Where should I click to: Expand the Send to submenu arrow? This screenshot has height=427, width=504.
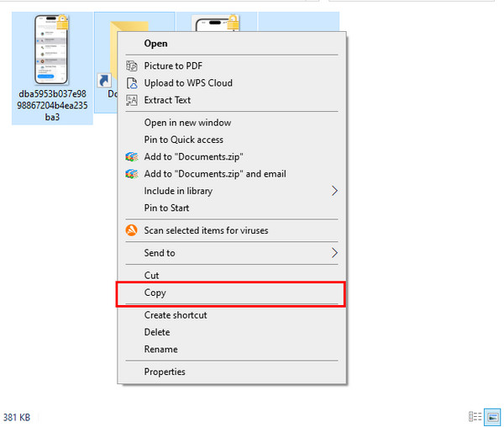333,253
